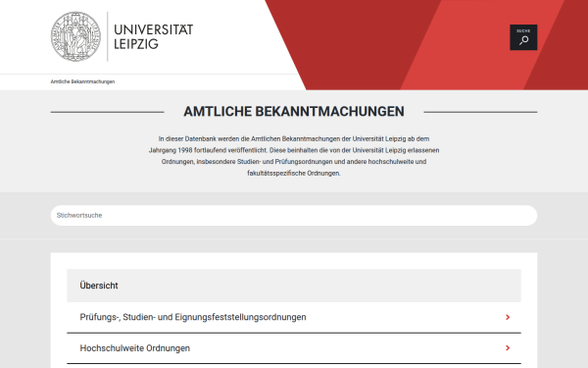The width and height of the screenshot is (588, 368).
Task: Expand chevron for Prüfungs-, Studien- und Eignungsfeststellungsordnungen
Action: pyautogui.click(x=508, y=317)
